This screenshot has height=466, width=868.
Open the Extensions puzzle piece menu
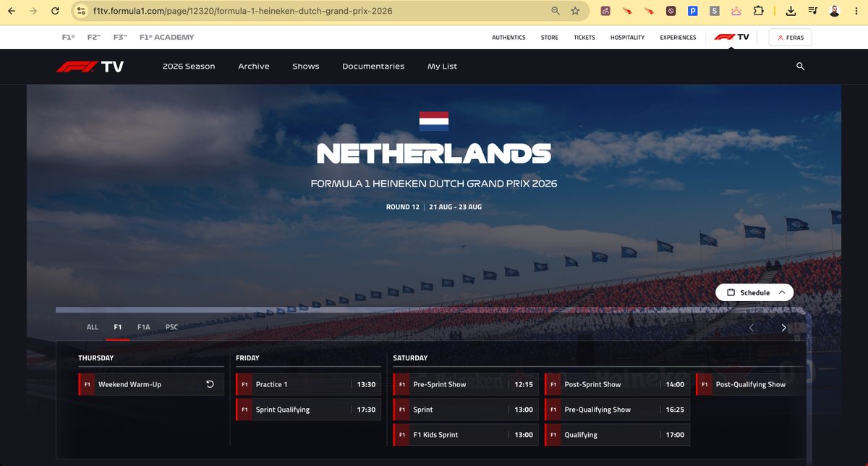pyautogui.click(x=758, y=11)
